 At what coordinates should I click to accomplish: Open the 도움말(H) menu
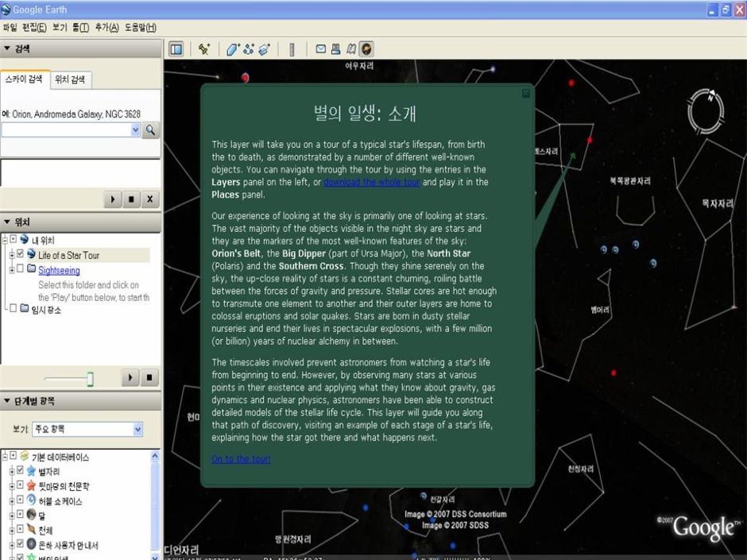[x=141, y=28]
